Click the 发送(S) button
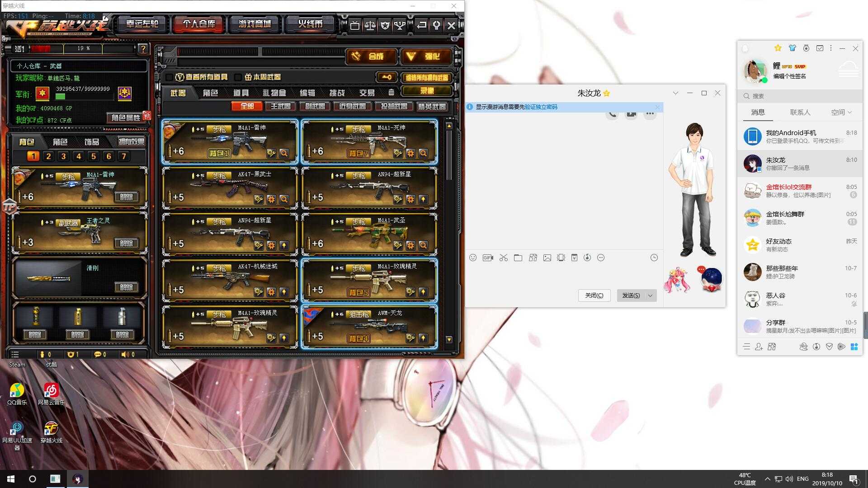The image size is (868, 488). (x=631, y=296)
